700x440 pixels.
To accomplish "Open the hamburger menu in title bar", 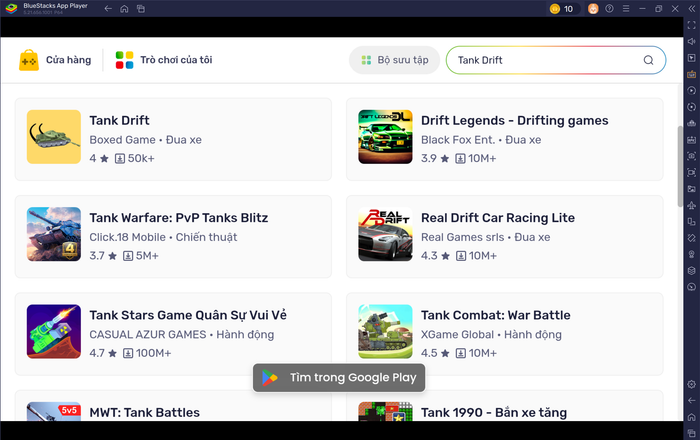I will pyautogui.click(x=626, y=8).
